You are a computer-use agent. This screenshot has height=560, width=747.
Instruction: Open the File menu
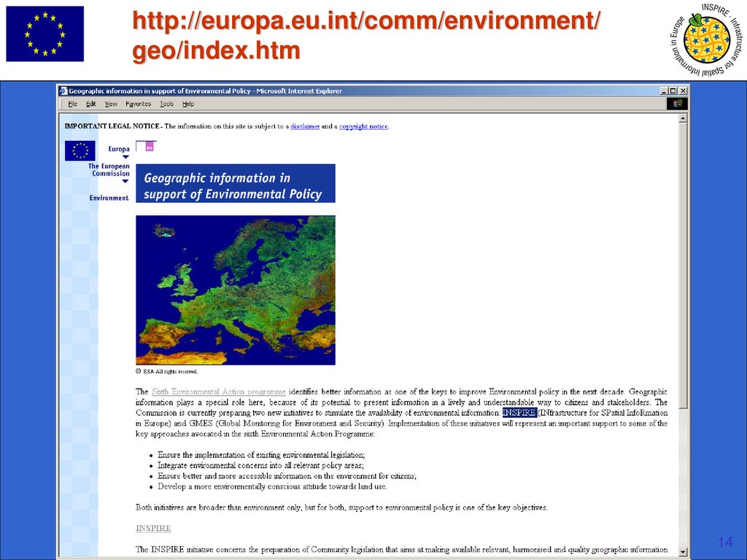(x=72, y=104)
